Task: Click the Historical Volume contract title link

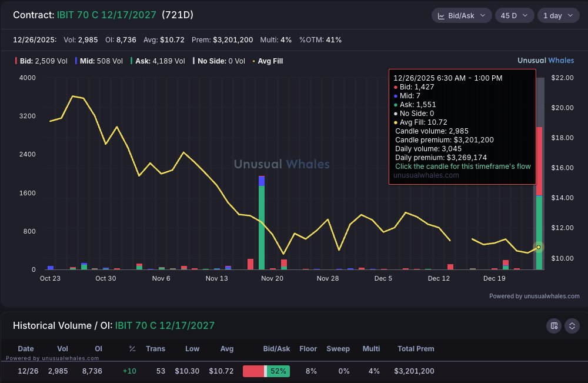Action: tap(165, 325)
